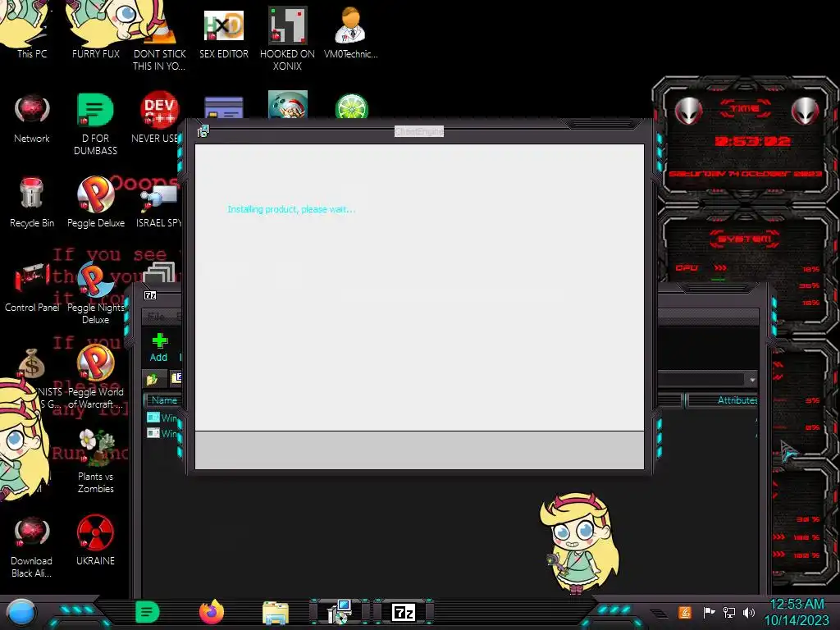Open the ISRAEL SPY desktop shortcut

coord(159,206)
